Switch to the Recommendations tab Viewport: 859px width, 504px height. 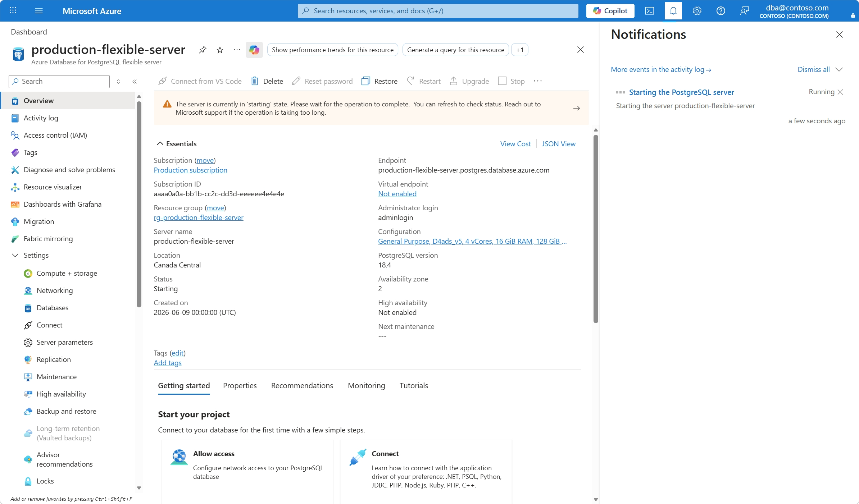pyautogui.click(x=302, y=386)
